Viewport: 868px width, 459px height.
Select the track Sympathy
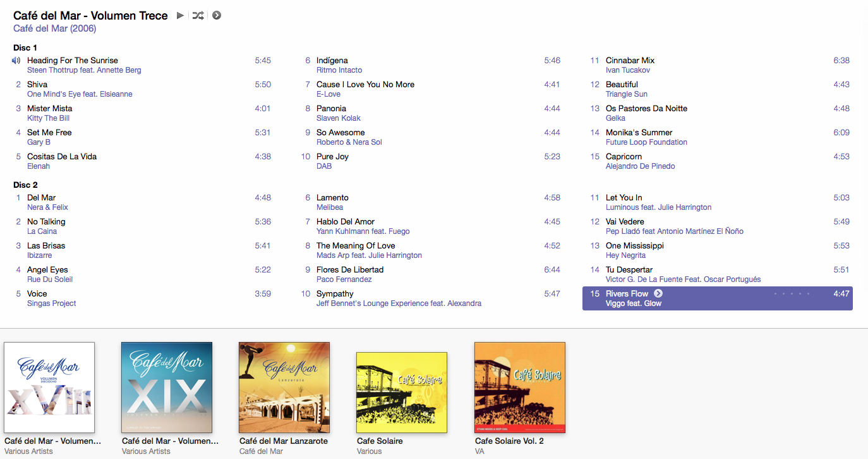click(x=335, y=293)
